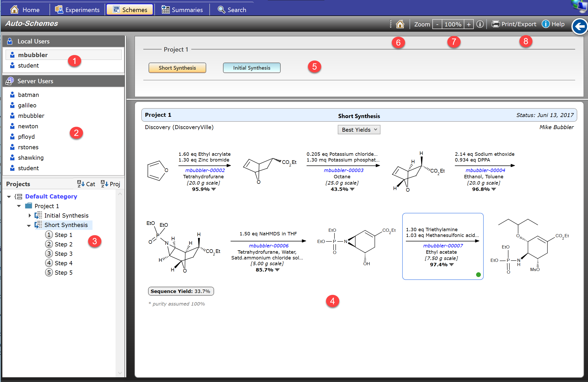Select server user galileo

click(x=27, y=105)
